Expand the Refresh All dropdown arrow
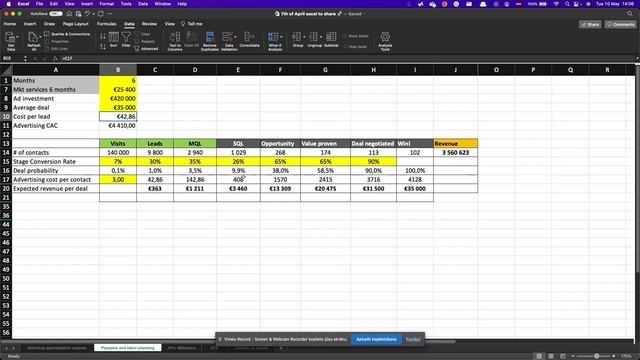Viewport: 640px width, 360px height. pos(40,37)
